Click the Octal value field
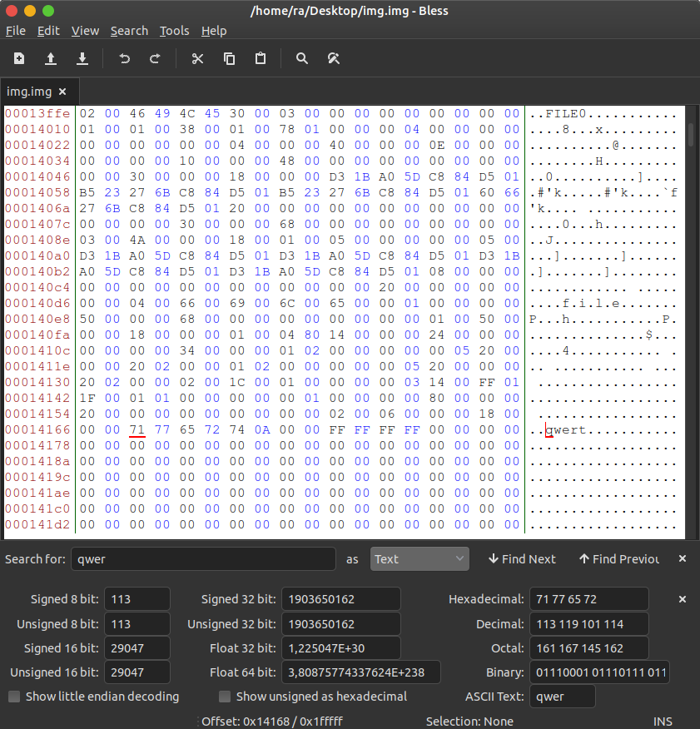700x729 pixels. tap(588, 648)
